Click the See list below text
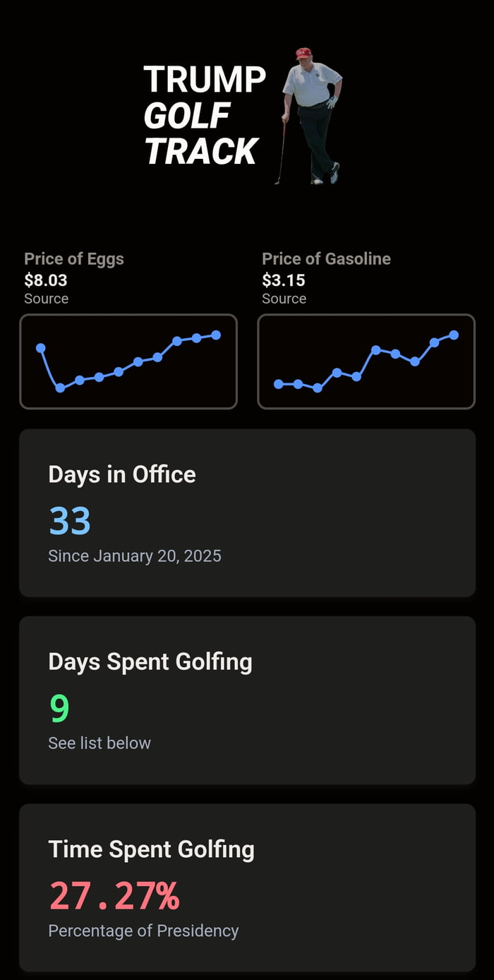 [x=100, y=743]
